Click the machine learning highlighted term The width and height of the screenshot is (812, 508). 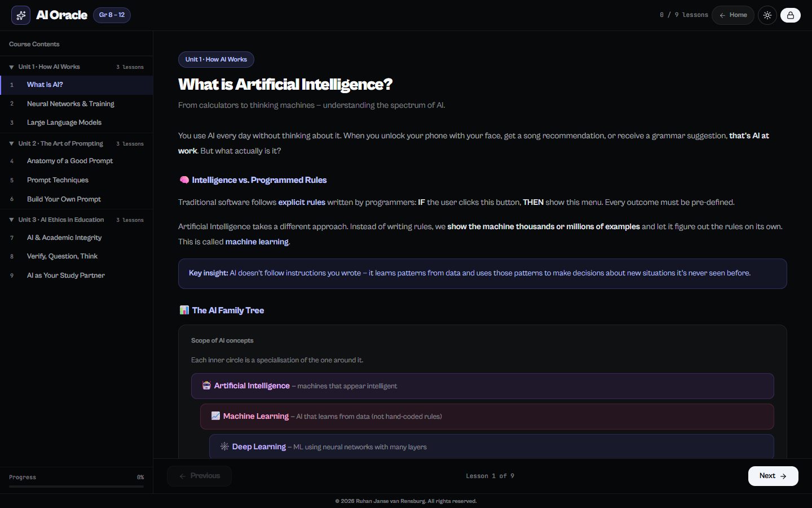tap(257, 242)
